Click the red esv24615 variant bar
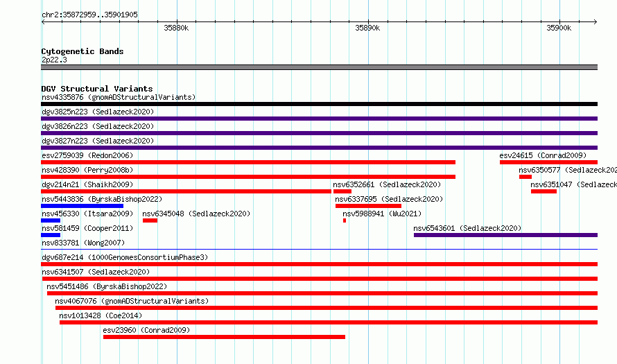 [548, 162]
